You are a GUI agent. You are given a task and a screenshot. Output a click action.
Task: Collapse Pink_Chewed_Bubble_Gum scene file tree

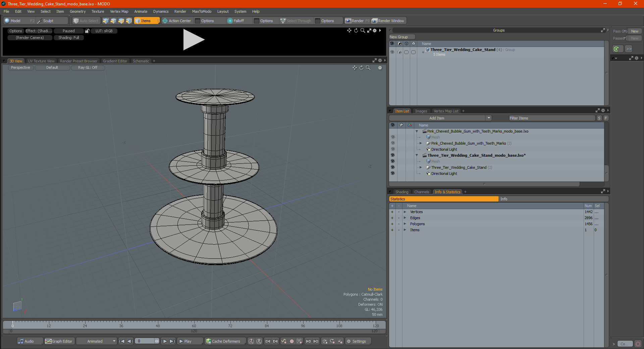pos(417,131)
